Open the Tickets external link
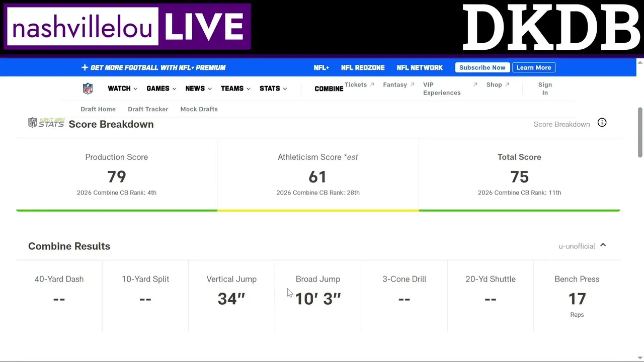 click(359, 84)
